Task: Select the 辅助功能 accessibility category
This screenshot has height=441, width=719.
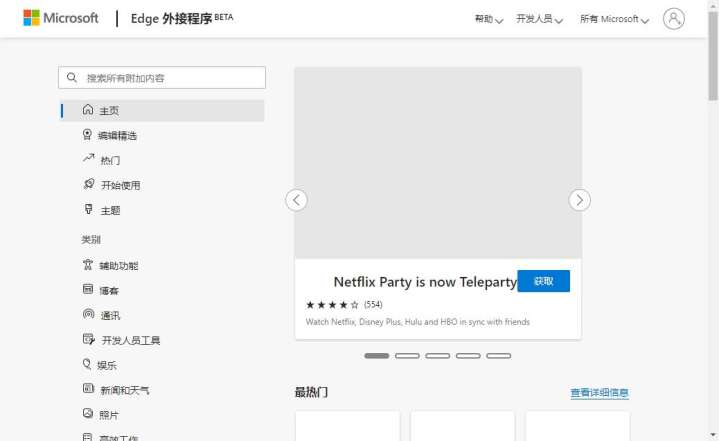Action: point(118,265)
